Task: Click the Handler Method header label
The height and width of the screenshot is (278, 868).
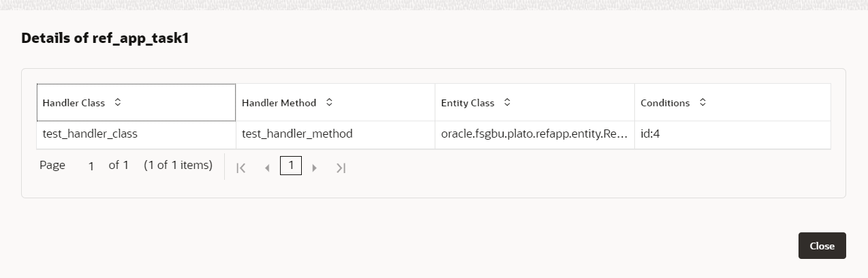Action: tap(279, 103)
